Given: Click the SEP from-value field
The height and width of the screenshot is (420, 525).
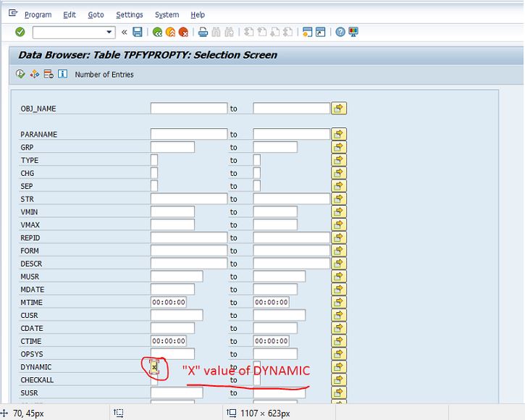Looking at the screenshot, I should (x=154, y=185).
